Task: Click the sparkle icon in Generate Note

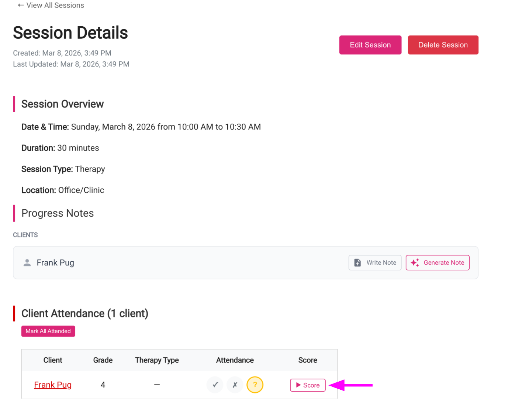Action: tap(415, 262)
